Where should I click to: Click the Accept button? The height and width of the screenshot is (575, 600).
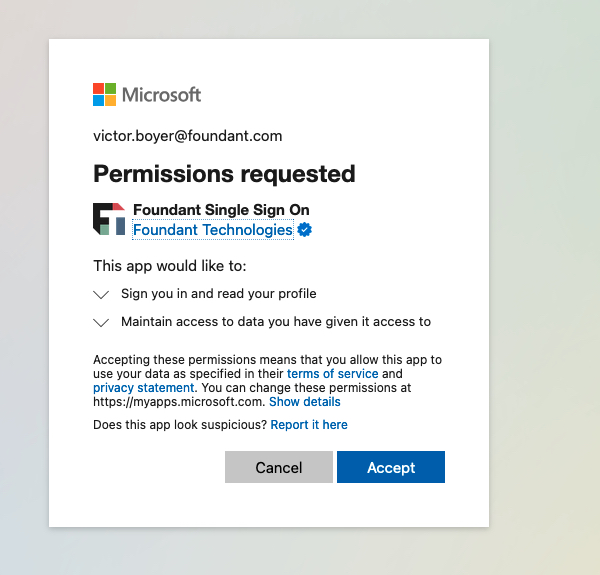pos(391,467)
